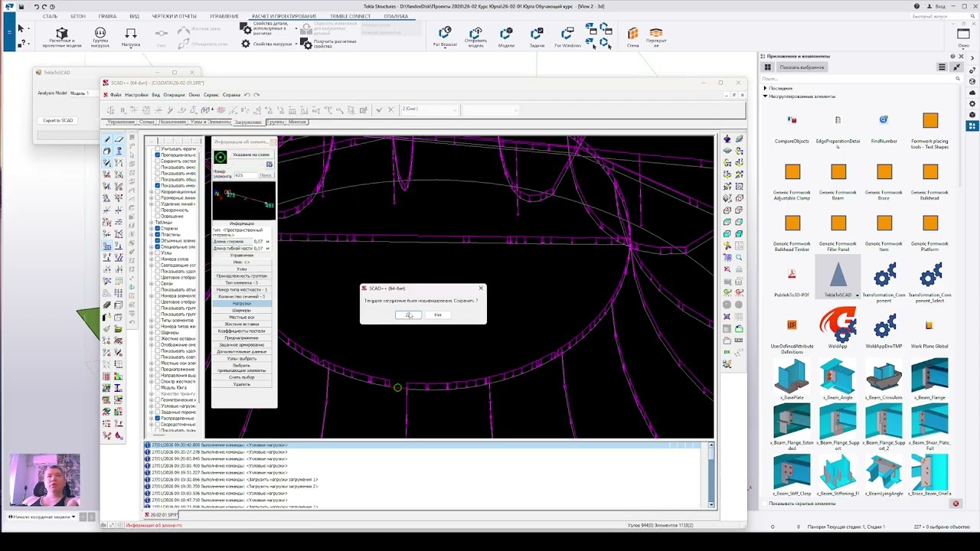Toggle the "Связи" checkbox

(x=158, y=284)
